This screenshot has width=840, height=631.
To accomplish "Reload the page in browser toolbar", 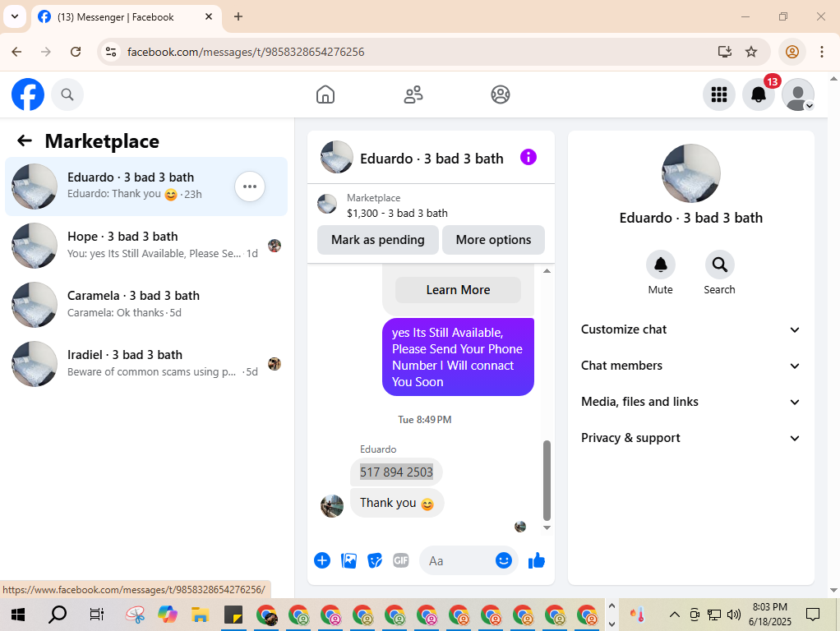I will click(76, 52).
